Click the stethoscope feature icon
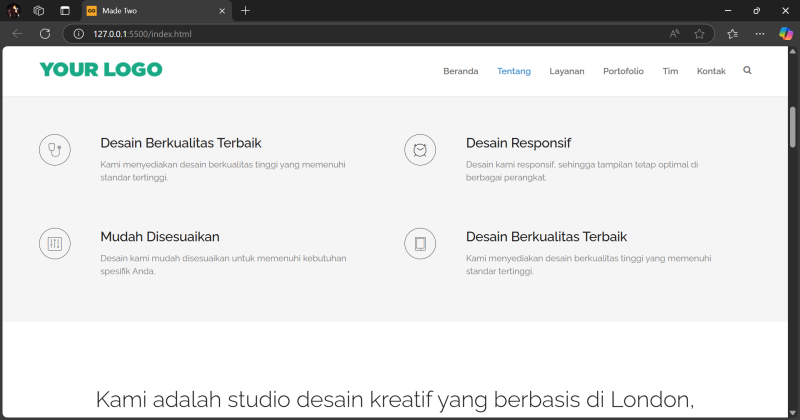This screenshot has width=800, height=420. point(54,150)
